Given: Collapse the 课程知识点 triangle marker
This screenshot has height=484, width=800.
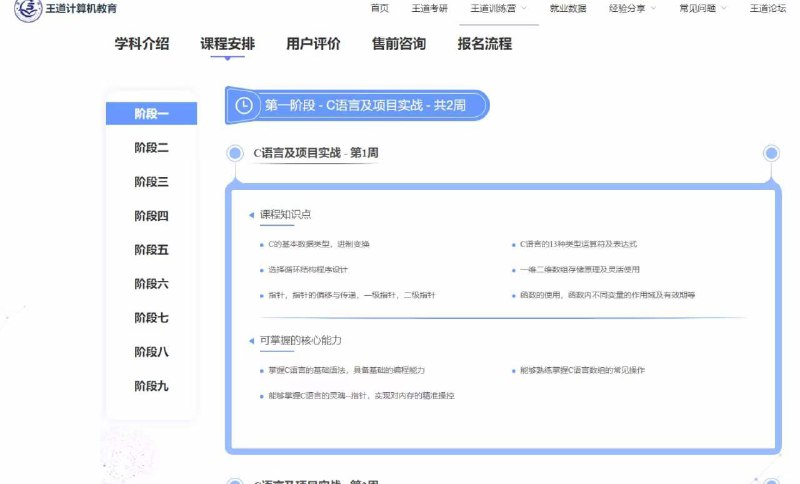Looking at the screenshot, I should [252, 215].
